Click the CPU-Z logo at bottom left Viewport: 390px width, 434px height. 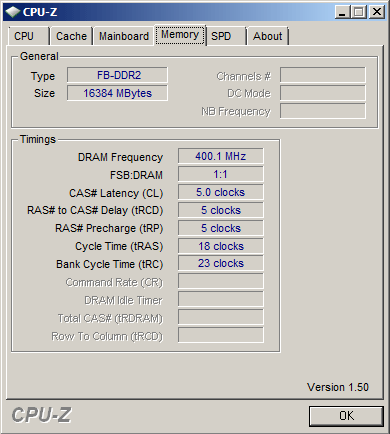(x=41, y=415)
